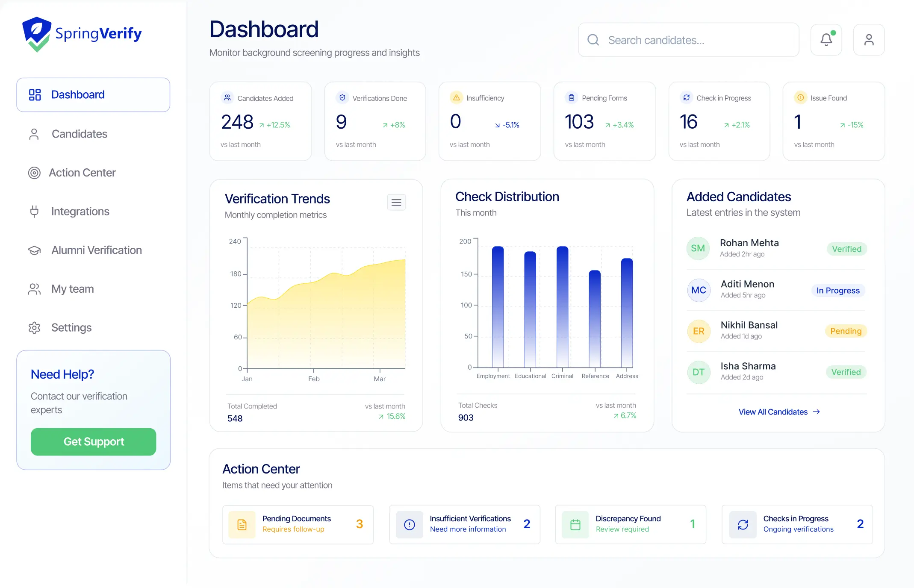
Task: Click the 103 Pending Forms value
Action: (579, 122)
